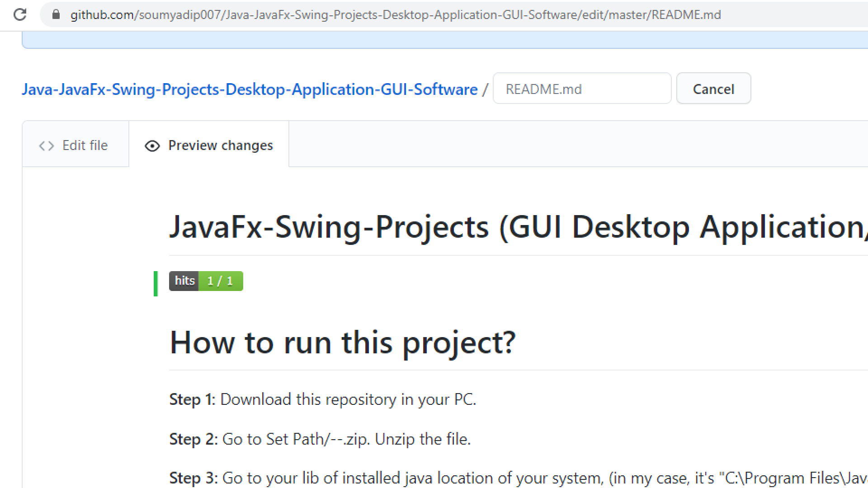Click the 'How to run this project?' heading
868x488 pixels.
coord(342,342)
